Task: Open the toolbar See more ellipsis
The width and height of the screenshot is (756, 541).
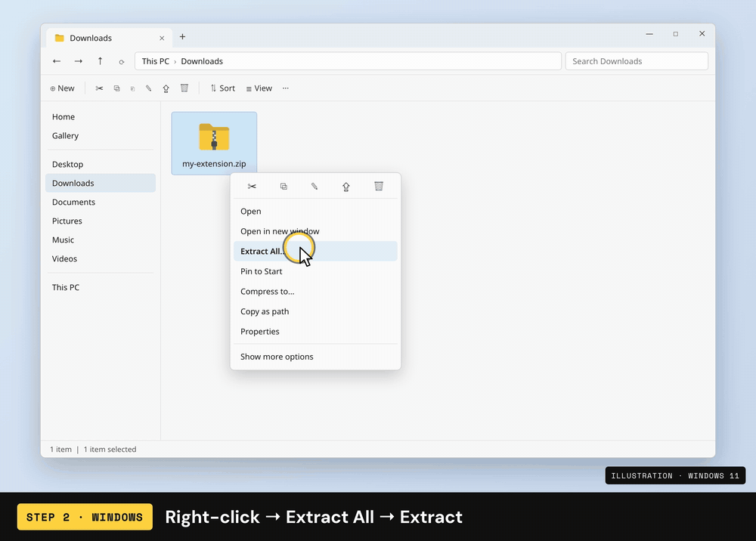Action: (x=286, y=88)
